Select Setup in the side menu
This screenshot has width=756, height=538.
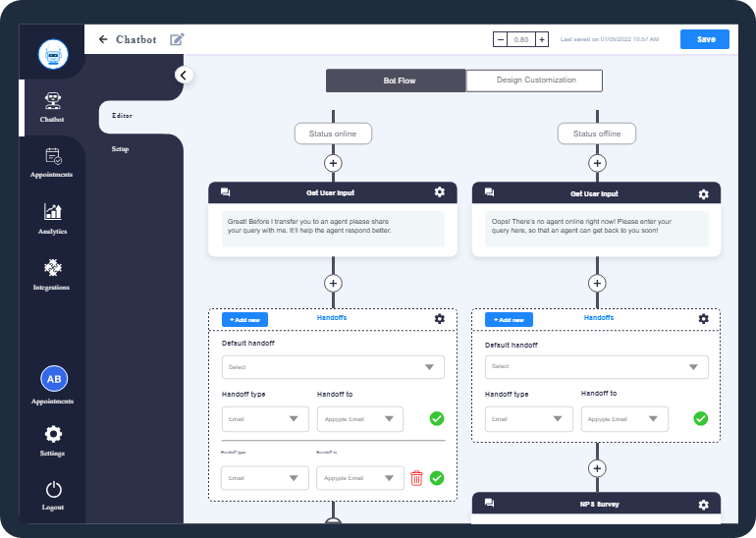pyautogui.click(x=120, y=149)
